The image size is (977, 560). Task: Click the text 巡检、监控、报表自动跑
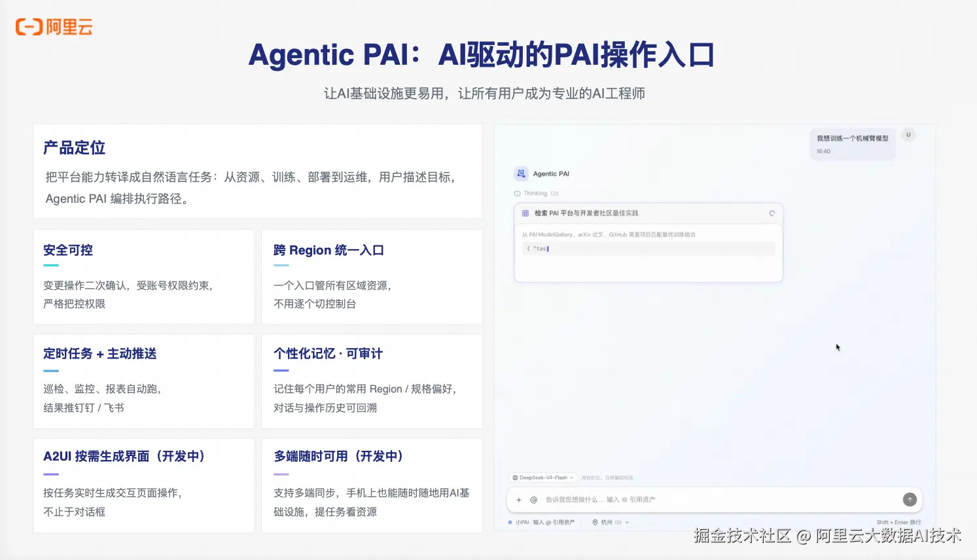[101, 389]
